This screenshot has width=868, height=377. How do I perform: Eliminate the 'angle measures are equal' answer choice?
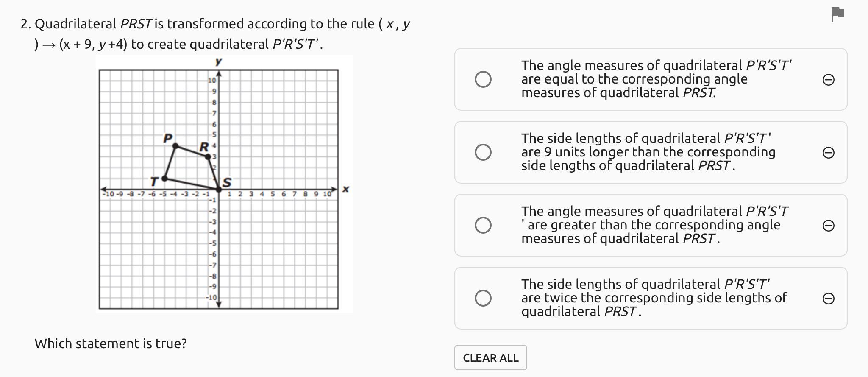828,80
